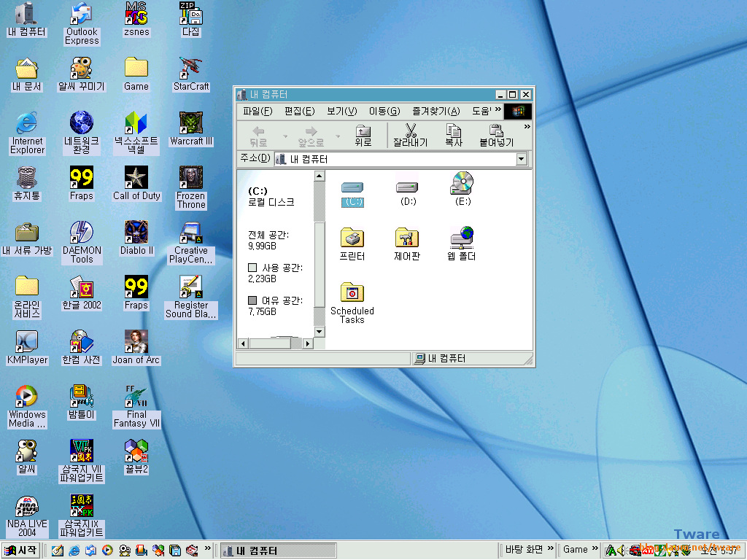This screenshot has width=747, height=560.
Task: Open the 시작 Start button
Action: pyautogui.click(x=20, y=551)
